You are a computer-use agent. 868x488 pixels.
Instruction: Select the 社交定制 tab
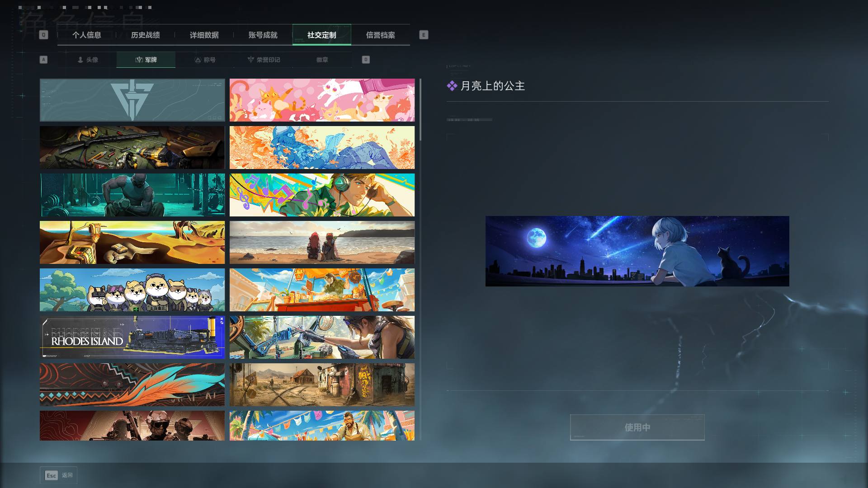coord(322,35)
